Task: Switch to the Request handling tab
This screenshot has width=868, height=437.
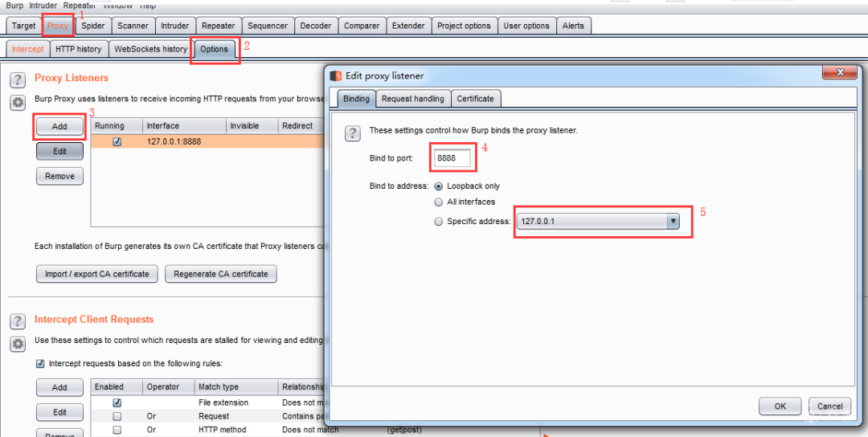Action: coord(412,99)
